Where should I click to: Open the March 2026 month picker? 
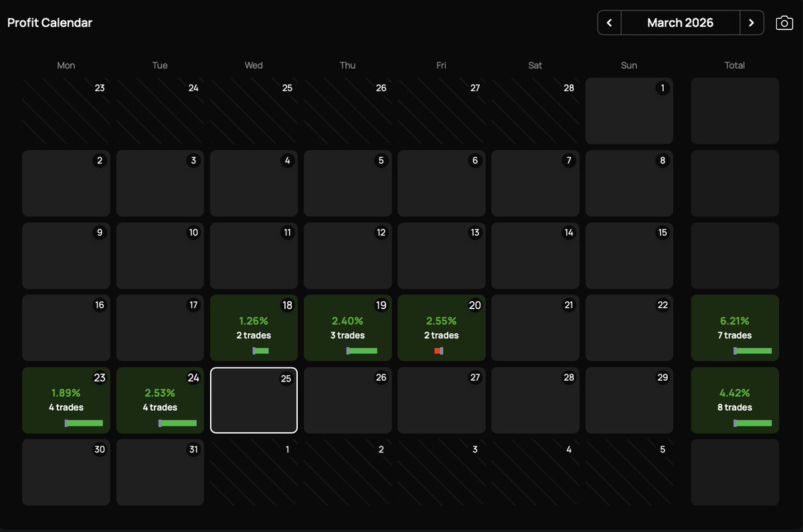[681, 23]
